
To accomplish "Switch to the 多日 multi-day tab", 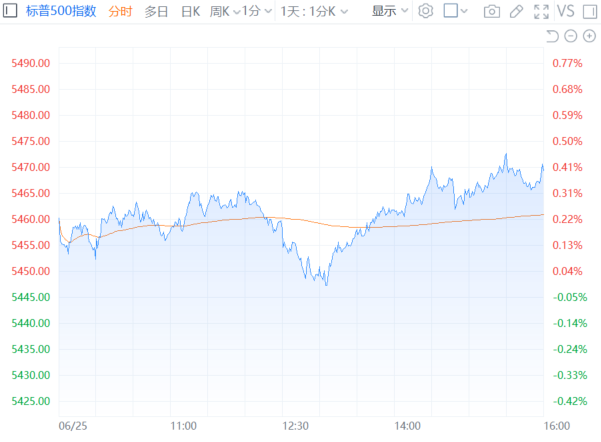I will tap(156, 11).
